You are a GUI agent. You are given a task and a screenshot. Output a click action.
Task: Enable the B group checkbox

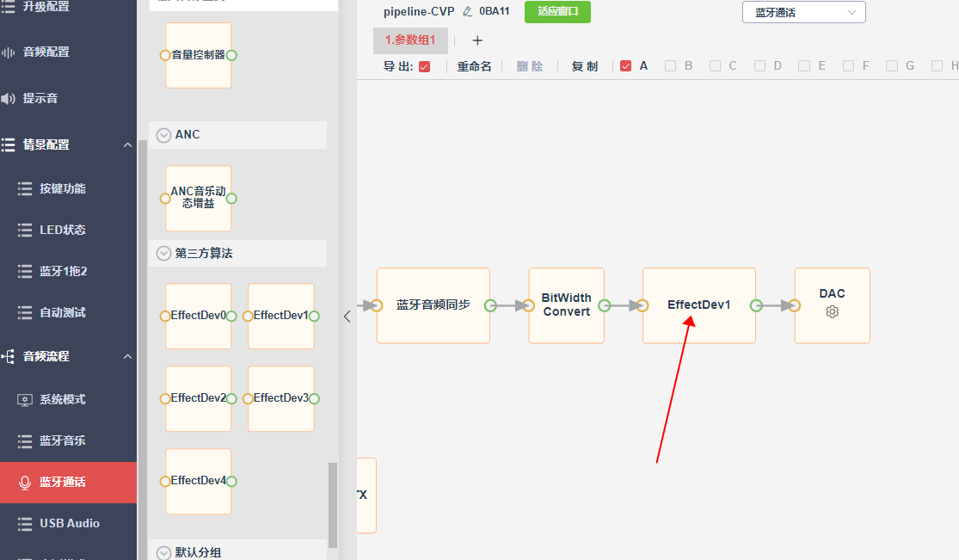670,66
